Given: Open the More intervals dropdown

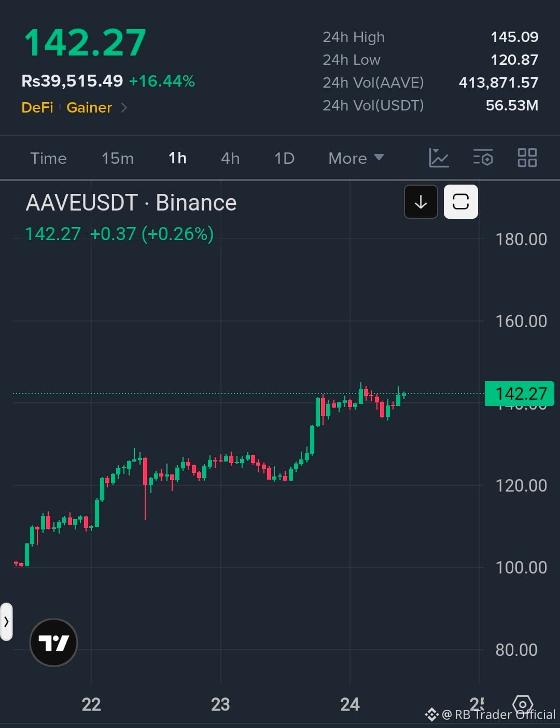Looking at the screenshot, I should pyautogui.click(x=356, y=158).
